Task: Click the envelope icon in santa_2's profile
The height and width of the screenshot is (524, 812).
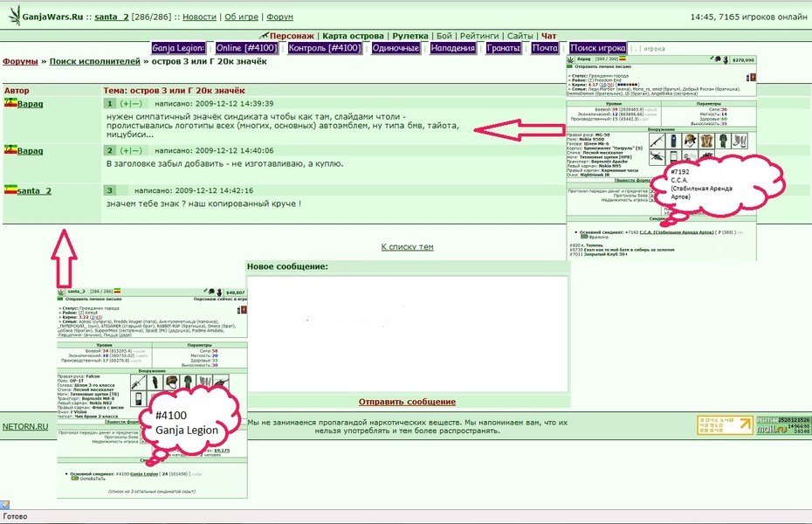Action: (x=60, y=299)
